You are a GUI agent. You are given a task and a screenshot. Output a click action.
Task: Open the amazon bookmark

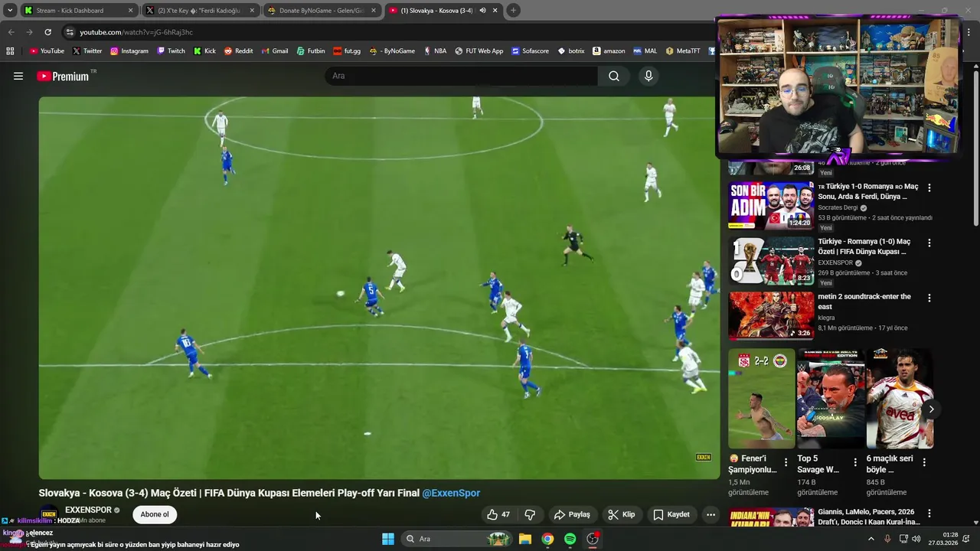coord(608,51)
